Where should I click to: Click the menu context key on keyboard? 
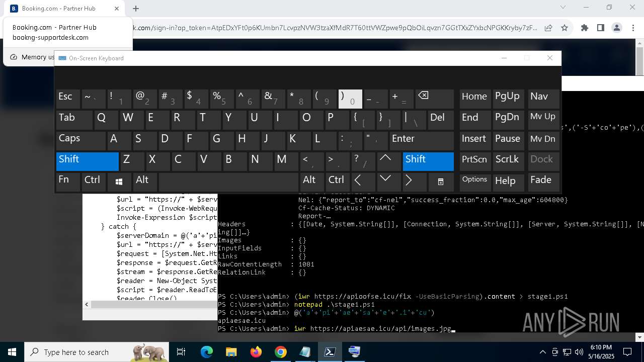(441, 182)
